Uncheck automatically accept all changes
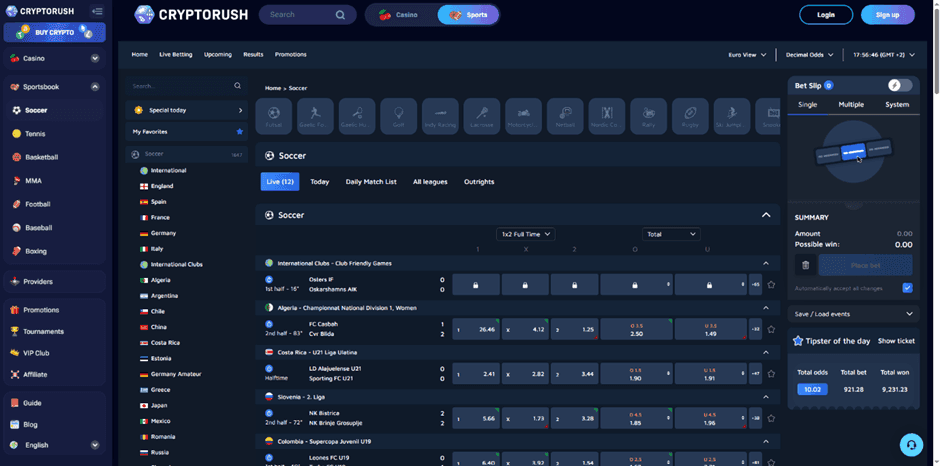Image resolution: width=940 pixels, height=466 pixels. coord(907,288)
